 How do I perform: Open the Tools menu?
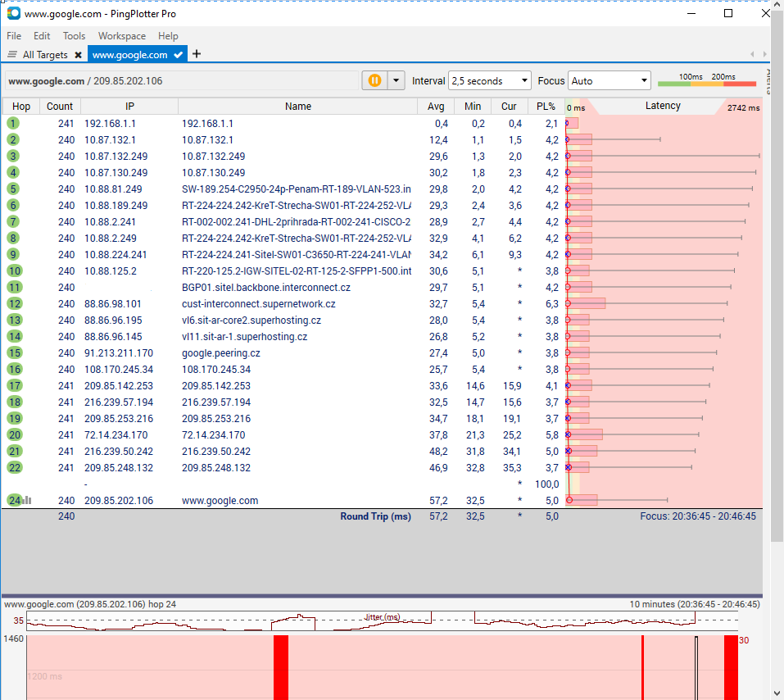click(74, 36)
